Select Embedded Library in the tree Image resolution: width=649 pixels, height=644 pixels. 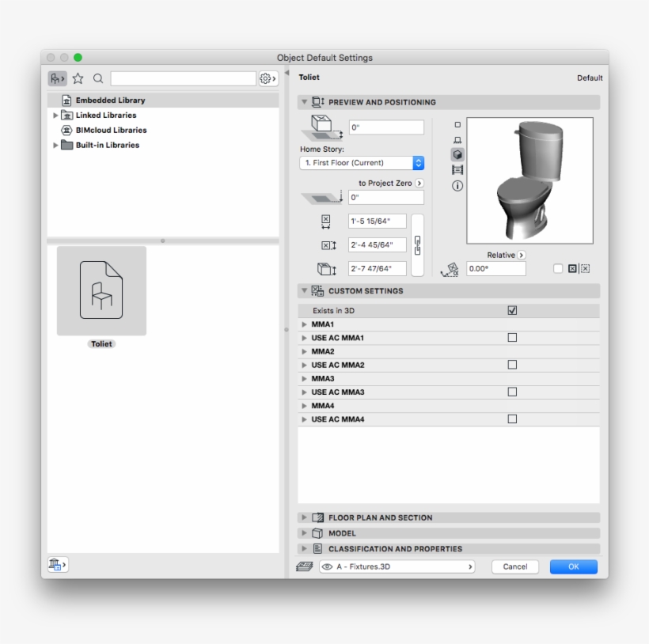[110, 100]
